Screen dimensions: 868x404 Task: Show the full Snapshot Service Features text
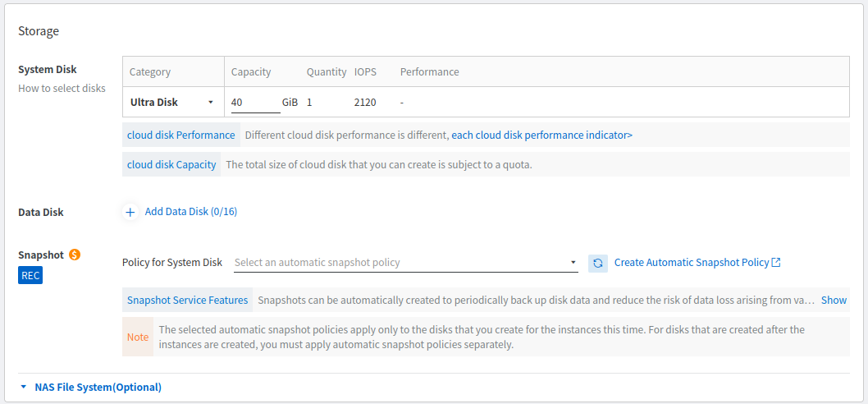click(x=834, y=300)
